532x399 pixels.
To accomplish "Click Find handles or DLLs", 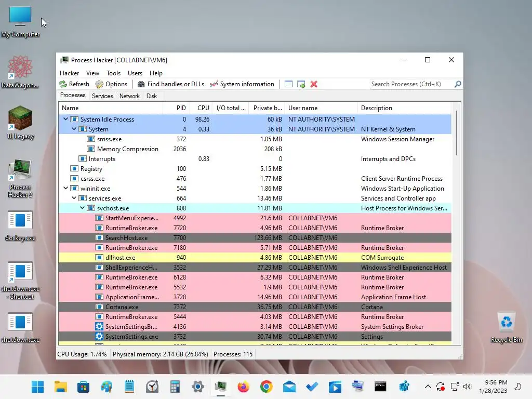I will tap(170, 84).
